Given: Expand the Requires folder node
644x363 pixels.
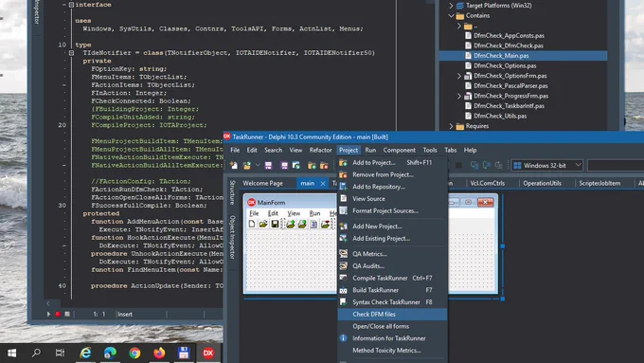Looking at the screenshot, I should (451, 126).
